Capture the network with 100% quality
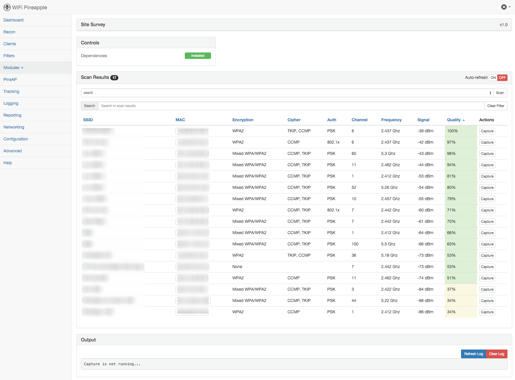This screenshot has height=380, width=515. tap(487, 131)
